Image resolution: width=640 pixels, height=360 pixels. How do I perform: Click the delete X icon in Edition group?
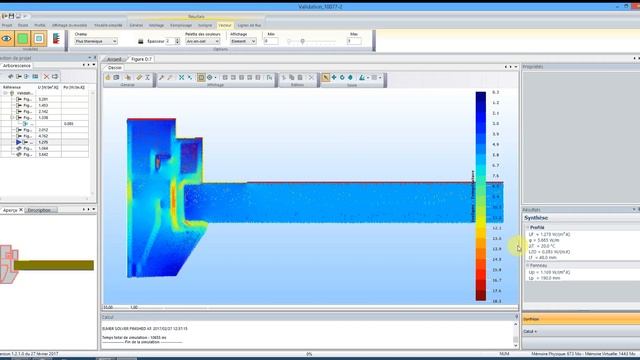(x=311, y=77)
